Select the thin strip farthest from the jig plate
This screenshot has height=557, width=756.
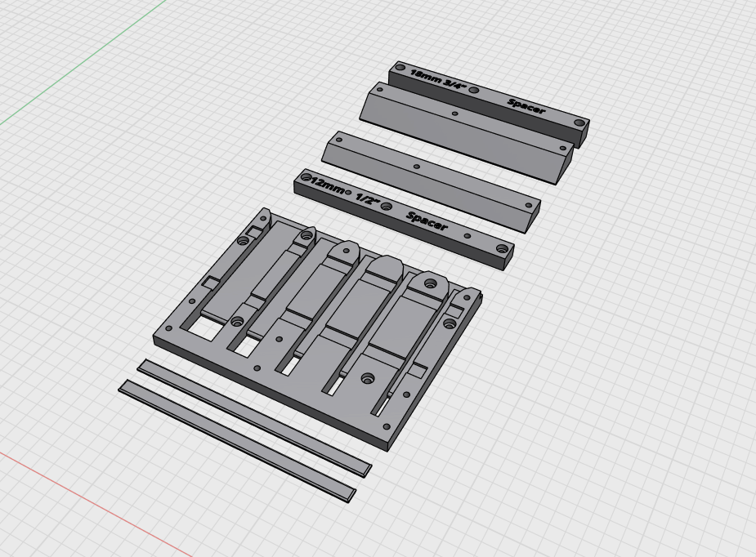tap(237, 440)
